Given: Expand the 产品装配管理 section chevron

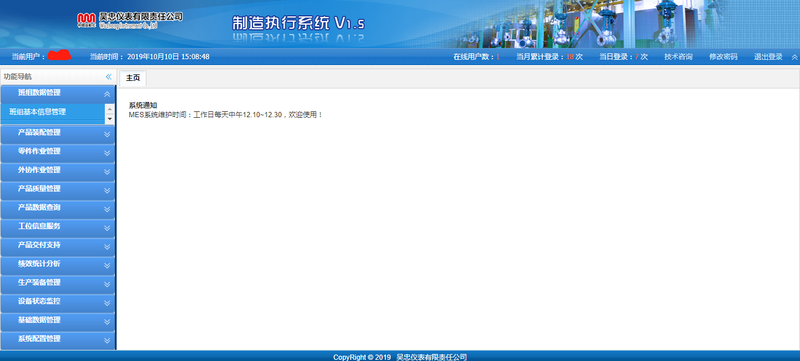Looking at the screenshot, I should pyautogui.click(x=107, y=134).
